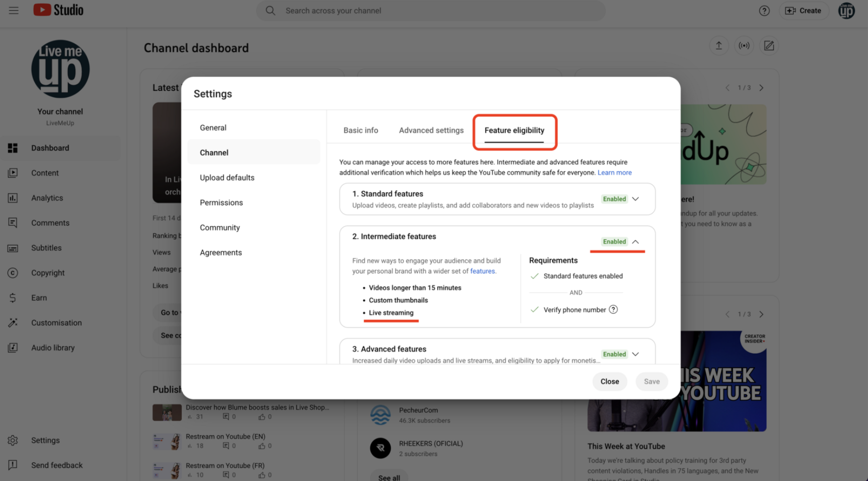The height and width of the screenshot is (481, 868).
Task: Click the Send feedback icon
Action: [13, 465]
